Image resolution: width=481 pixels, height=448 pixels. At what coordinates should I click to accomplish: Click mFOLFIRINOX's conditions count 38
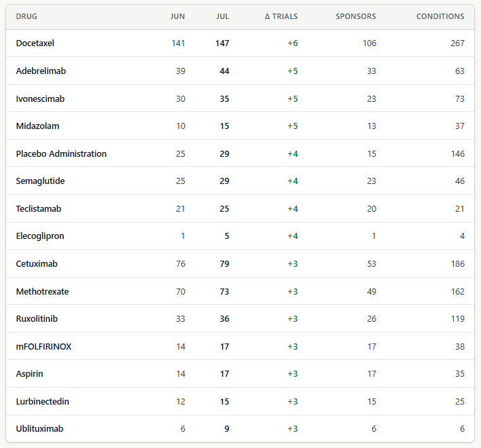[459, 347]
